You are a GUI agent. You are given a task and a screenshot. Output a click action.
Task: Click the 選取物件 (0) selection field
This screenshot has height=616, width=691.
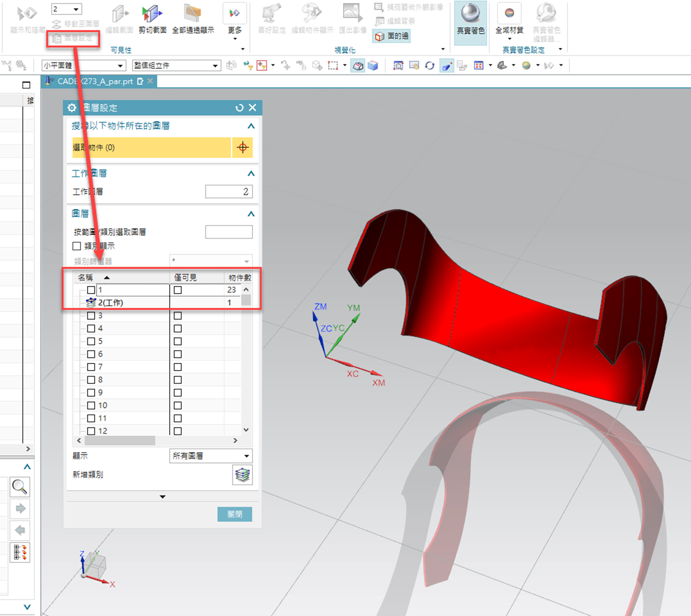click(x=152, y=147)
